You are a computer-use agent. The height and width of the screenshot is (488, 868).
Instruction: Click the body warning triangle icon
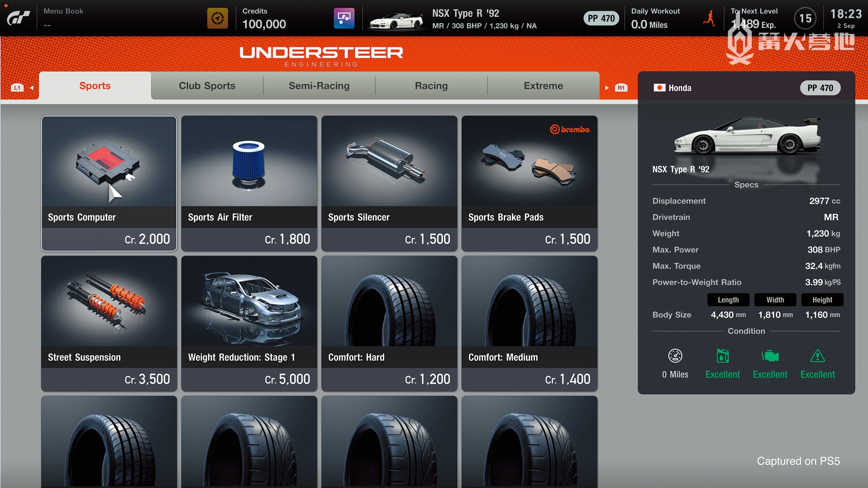(x=817, y=356)
